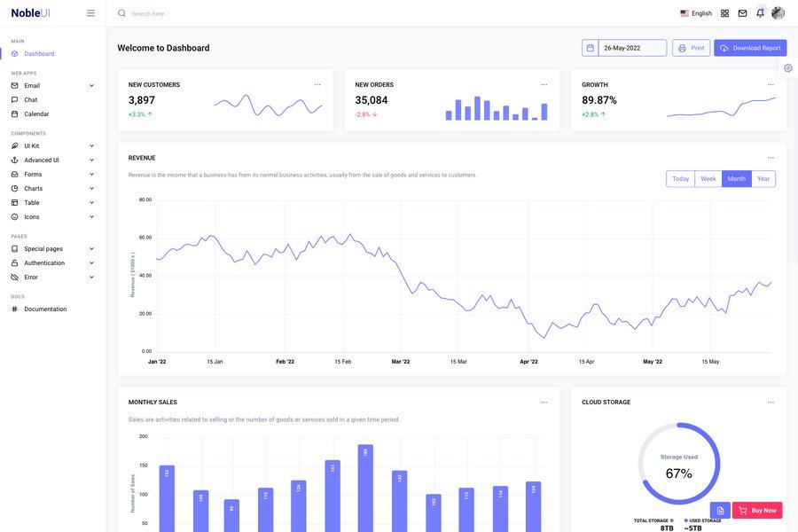The width and height of the screenshot is (798, 532).
Task: Click the Download Report button
Action: click(x=748, y=45)
